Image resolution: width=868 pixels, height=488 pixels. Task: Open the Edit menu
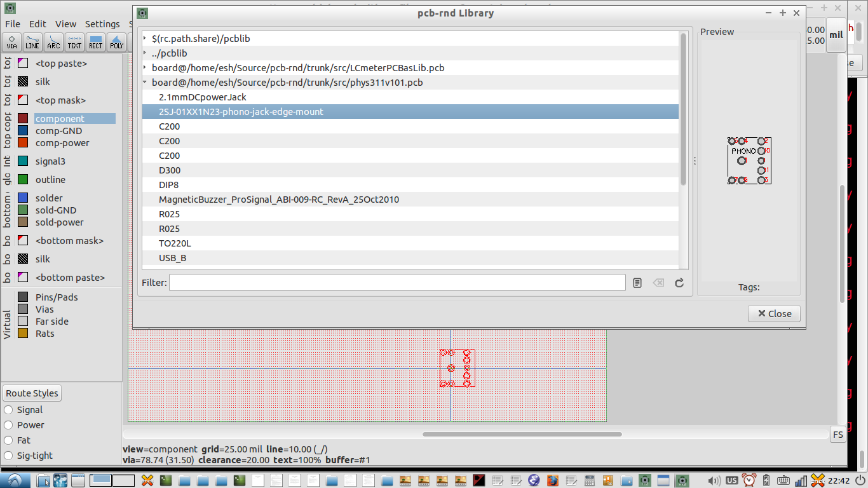37,24
